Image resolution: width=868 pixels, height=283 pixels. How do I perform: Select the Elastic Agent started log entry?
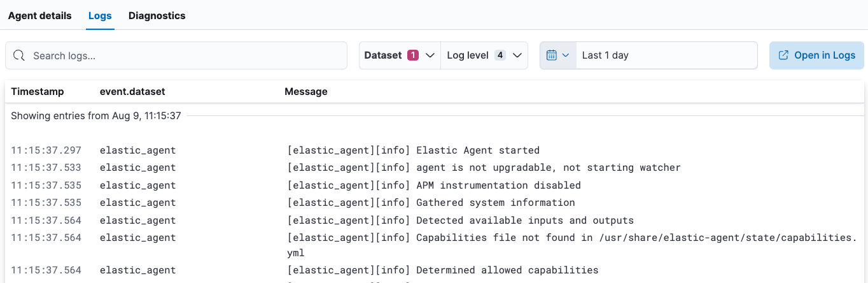[x=477, y=150]
